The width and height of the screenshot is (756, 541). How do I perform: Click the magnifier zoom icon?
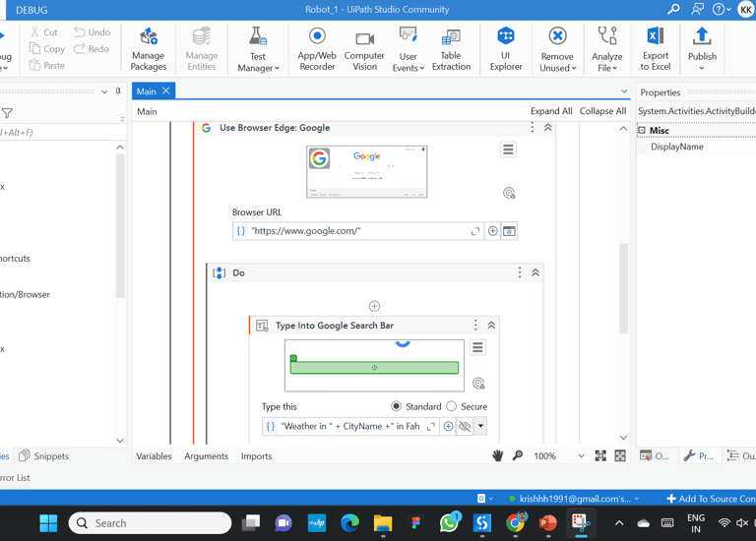point(518,455)
